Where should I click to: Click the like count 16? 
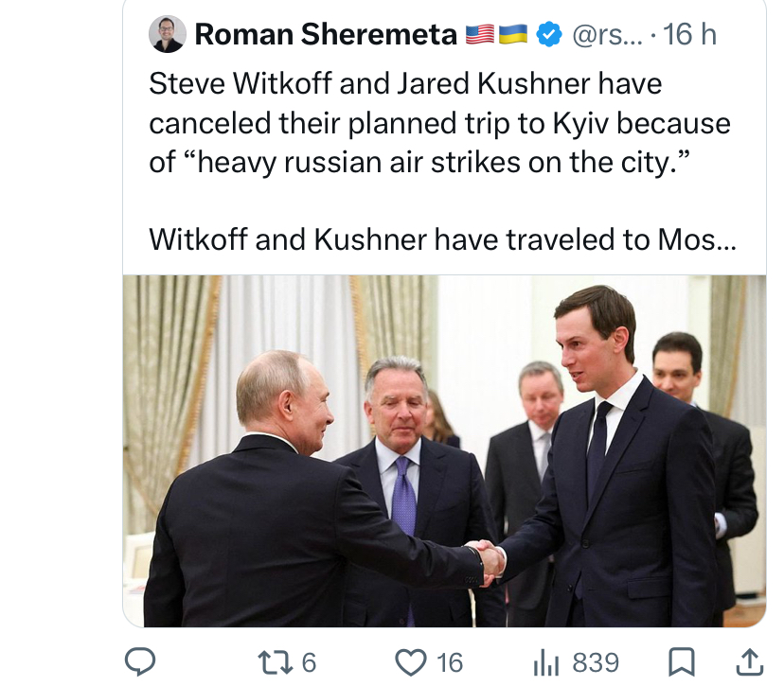[450, 663]
